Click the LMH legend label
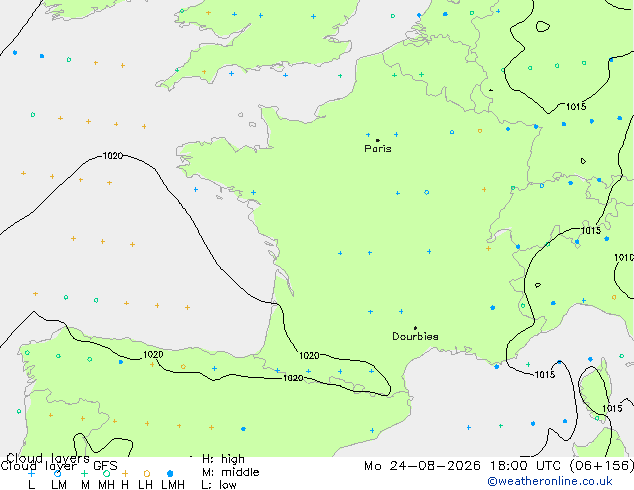Viewport: 634px width, 490px height. [x=173, y=485]
